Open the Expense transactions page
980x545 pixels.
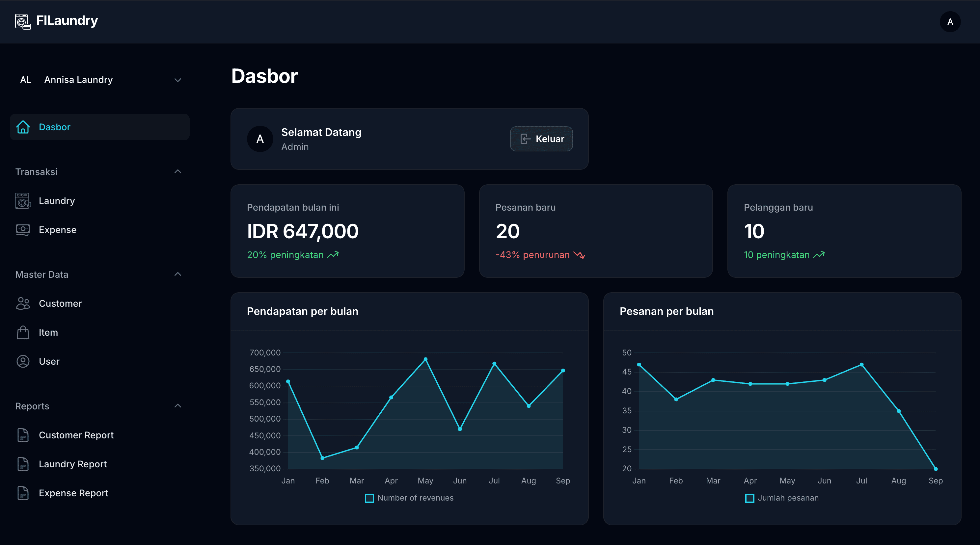100,230
